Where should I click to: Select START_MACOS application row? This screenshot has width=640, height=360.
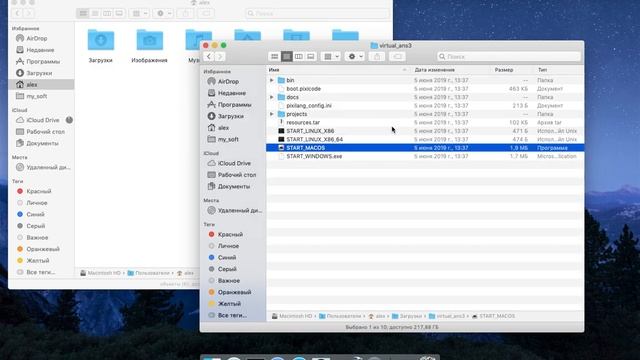pyautogui.click(x=425, y=148)
